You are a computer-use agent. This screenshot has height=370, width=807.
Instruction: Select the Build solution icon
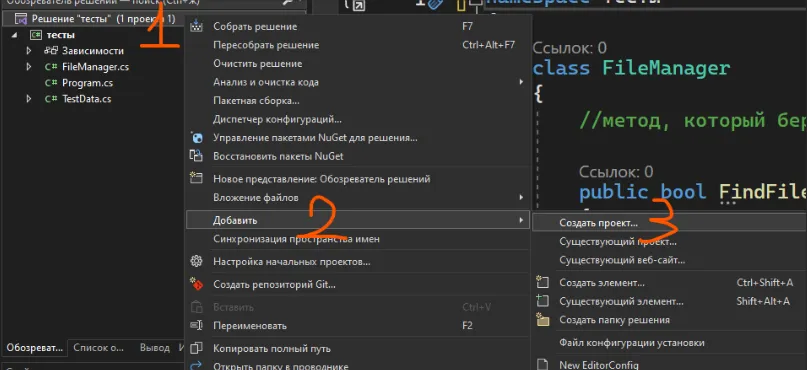pyautogui.click(x=197, y=26)
